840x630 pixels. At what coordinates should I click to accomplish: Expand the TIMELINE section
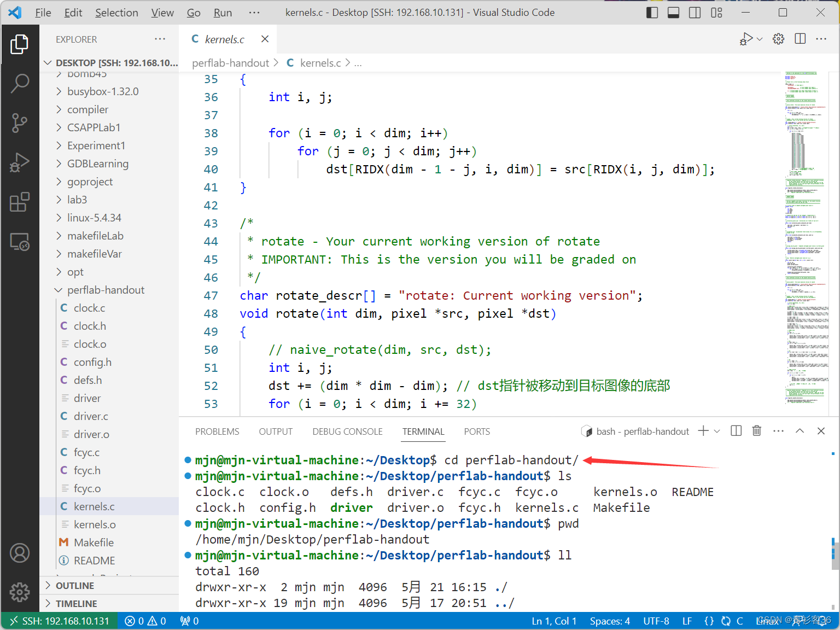[x=76, y=604]
